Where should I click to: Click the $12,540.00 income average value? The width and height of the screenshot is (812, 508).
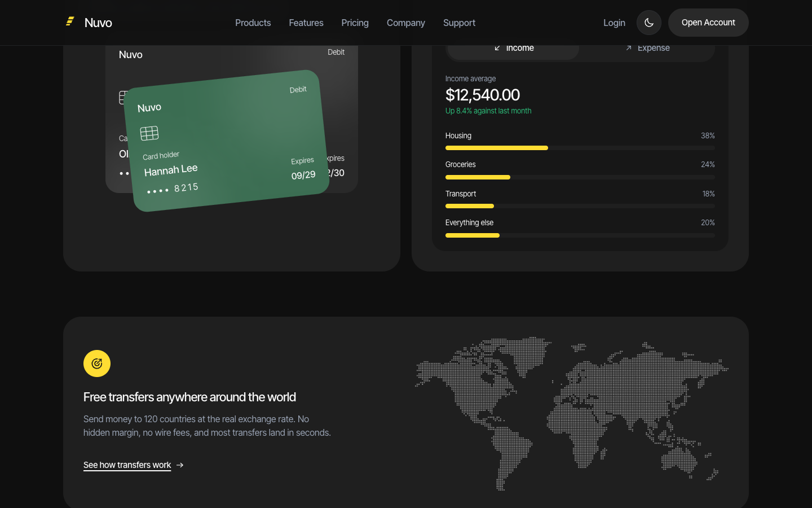click(483, 95)
